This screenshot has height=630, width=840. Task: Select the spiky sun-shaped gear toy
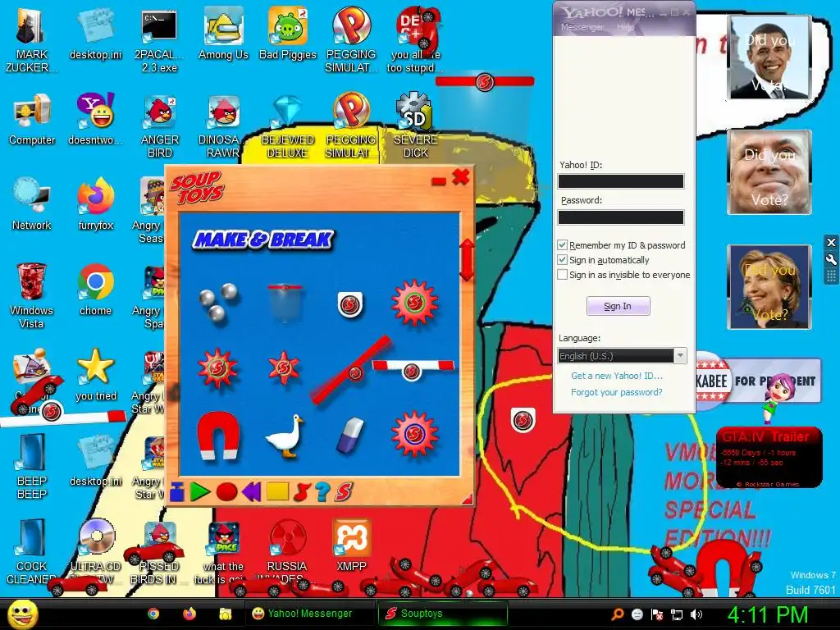(x=217, y=368)
